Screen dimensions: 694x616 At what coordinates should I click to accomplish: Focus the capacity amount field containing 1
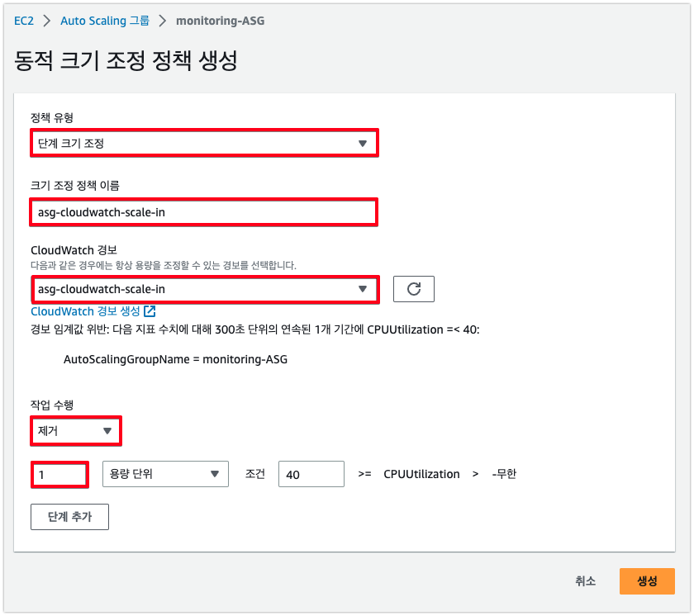click(x=59, y=475)
